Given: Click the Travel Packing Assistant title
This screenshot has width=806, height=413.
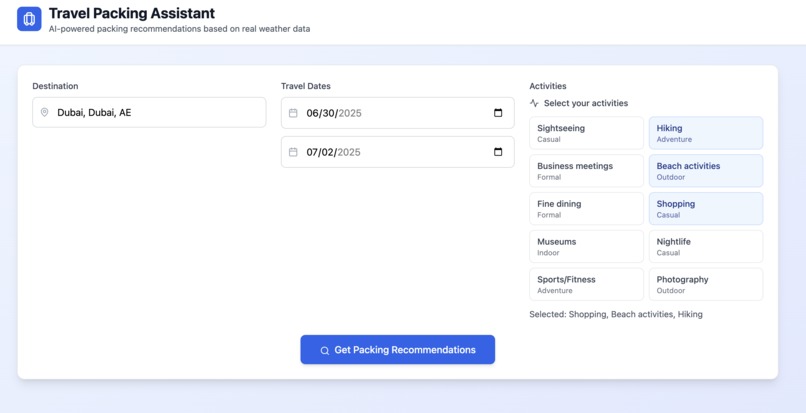Looking at the screenshot, I should pyautogui.click(x=132, y=13).
